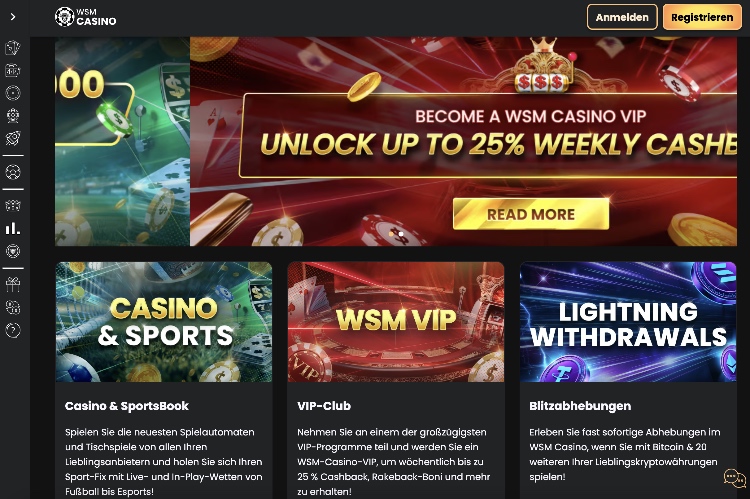
Task: Open the bar chart statistics icon
Action: (x=13, y=228)
